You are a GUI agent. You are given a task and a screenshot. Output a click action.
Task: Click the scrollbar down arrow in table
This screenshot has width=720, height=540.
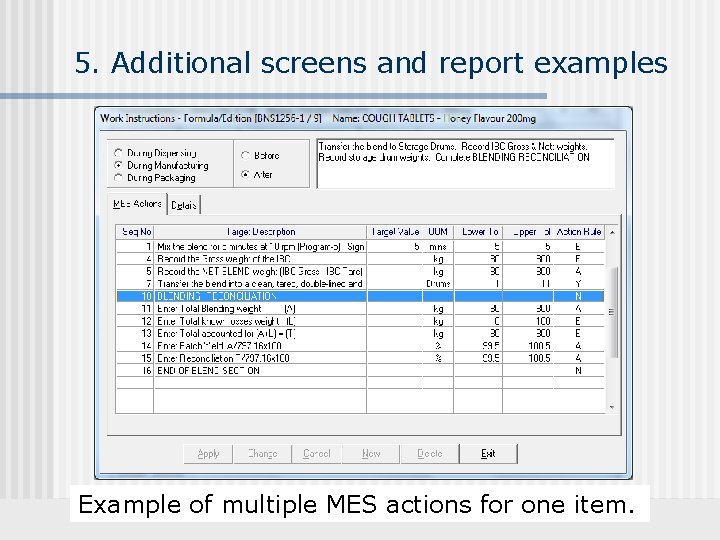point(612,407)
